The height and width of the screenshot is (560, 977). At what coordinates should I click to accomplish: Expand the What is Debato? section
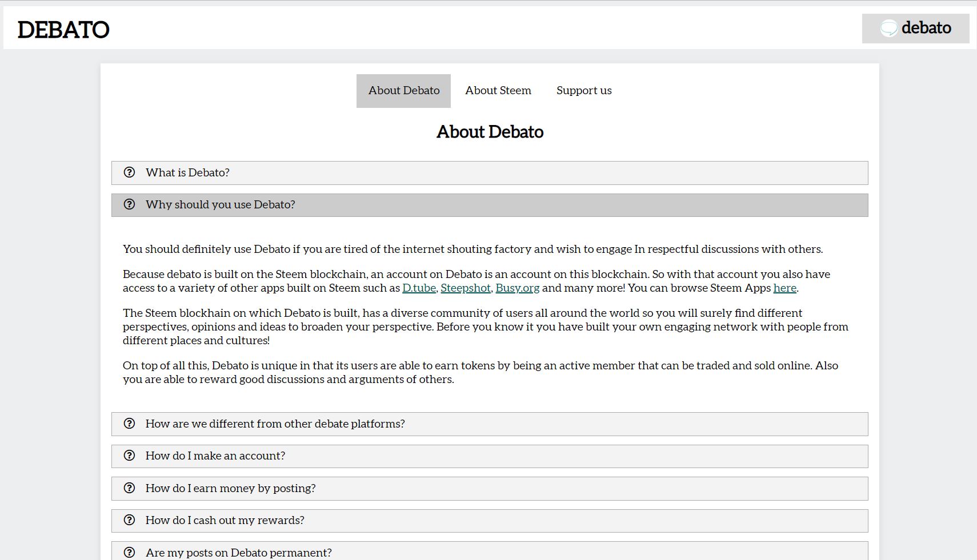(490, 173)
